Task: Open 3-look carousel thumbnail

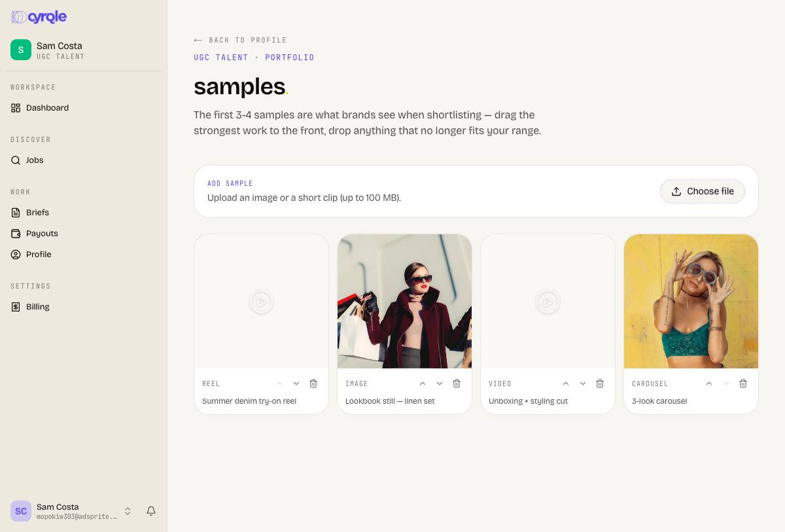Action: 691,302
